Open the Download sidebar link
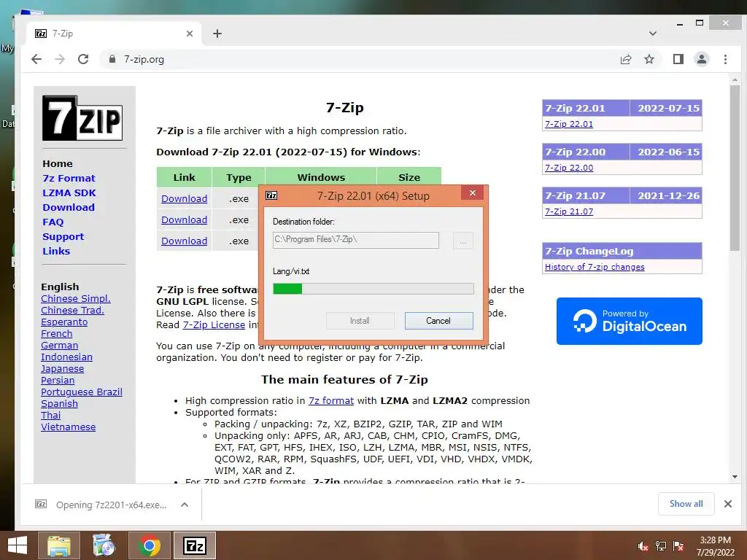 click(x=69, y=207)
